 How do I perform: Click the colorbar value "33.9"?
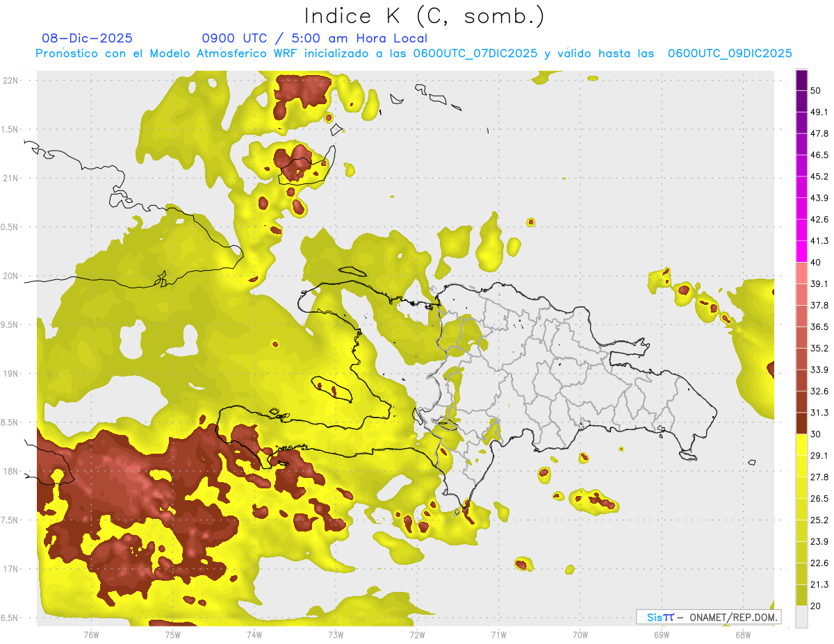coord(819,370)
